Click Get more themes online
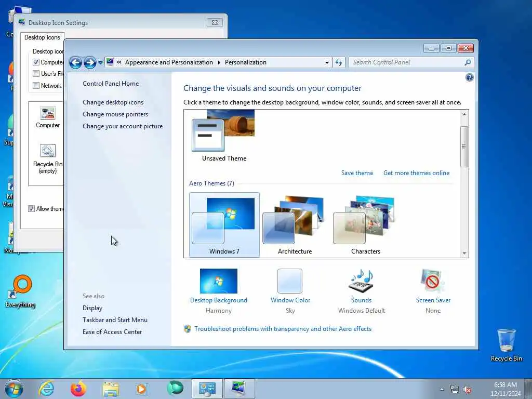Screen dimensions: 532x399 click(416, 173)
